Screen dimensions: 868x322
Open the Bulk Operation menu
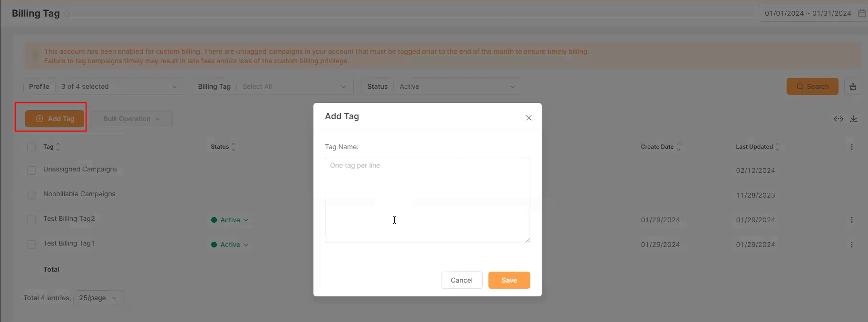pyautogui.click(x=131, y=119)
